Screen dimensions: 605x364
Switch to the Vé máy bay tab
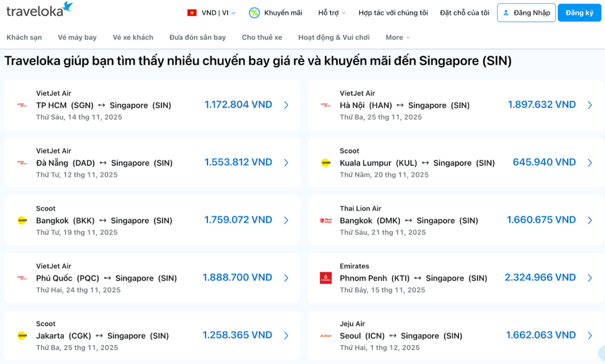coord(77,37)
